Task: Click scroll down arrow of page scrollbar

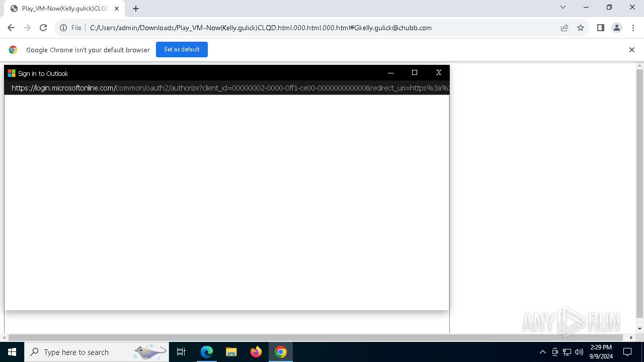Action: tap(639, 328)
